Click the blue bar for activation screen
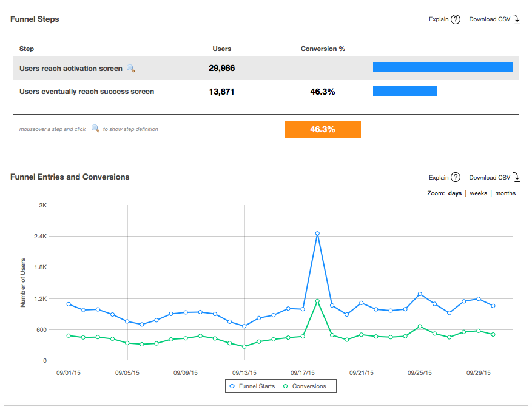Viewport: 532px width, 407px height. click(x=442, y=67)
